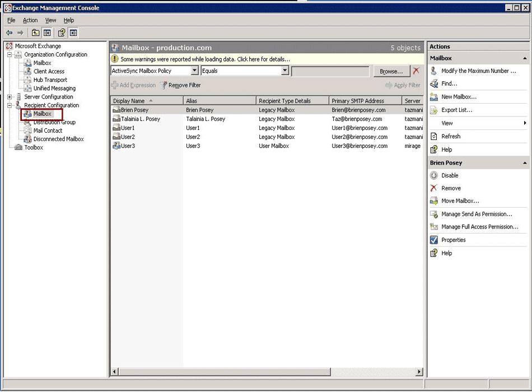Click the Refresh action icon
Viewport: 532px width, 392px height.
point(433,137)
